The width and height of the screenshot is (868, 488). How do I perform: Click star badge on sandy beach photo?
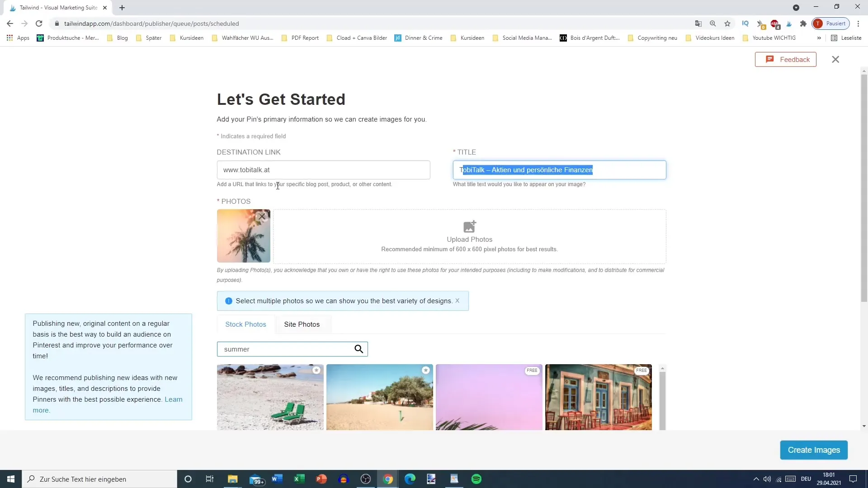(426, 370)
